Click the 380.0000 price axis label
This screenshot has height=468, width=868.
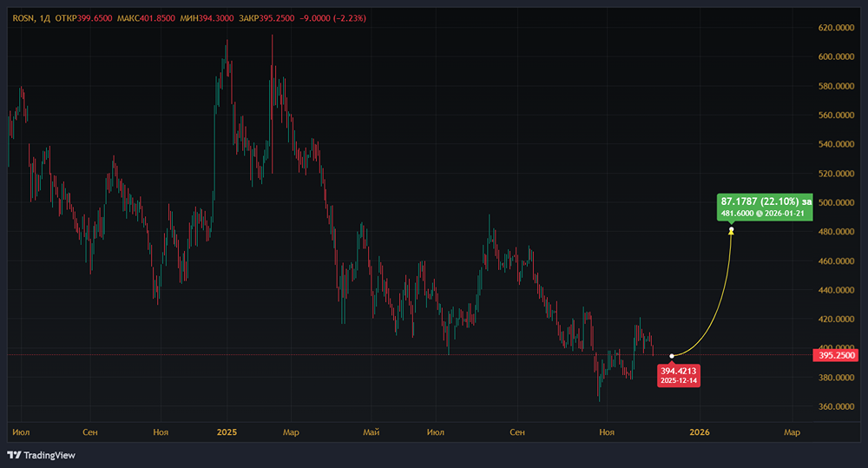pyautogui.click(x=836, y=378)
